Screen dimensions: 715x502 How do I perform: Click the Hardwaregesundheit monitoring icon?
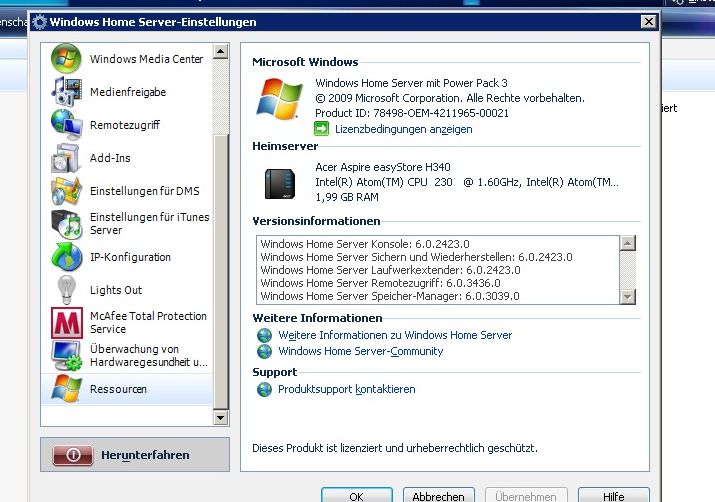[x=66, y=356]
